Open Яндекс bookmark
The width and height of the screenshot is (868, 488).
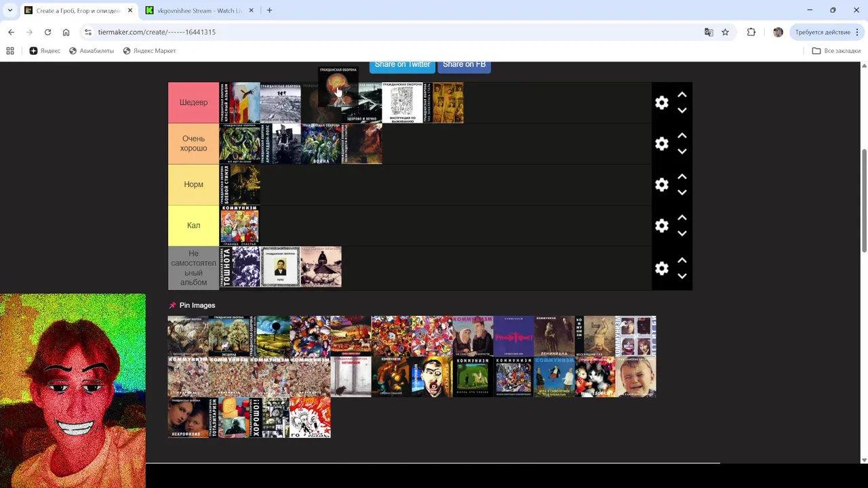pyautogui.click(x=45, y=51)
